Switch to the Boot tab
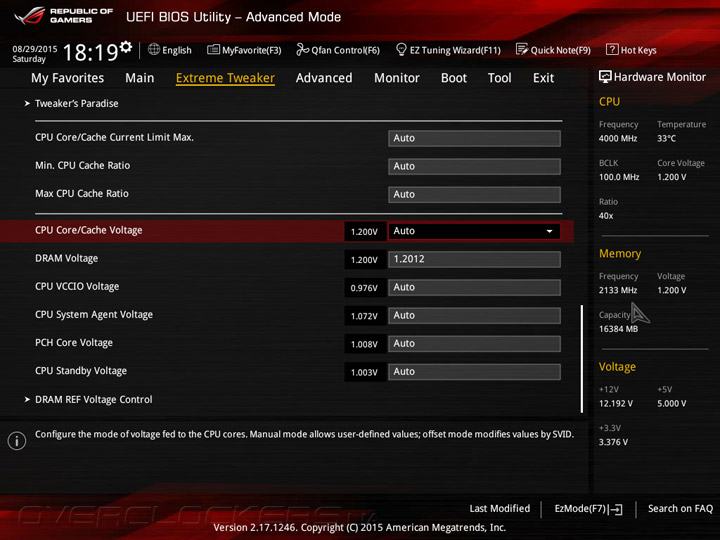Image resolution: width=720 pixels, height=540 pixels. coord(454,78)
